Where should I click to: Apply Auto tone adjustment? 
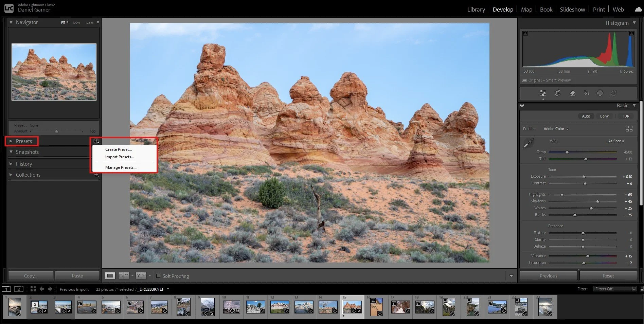point(586,116)
